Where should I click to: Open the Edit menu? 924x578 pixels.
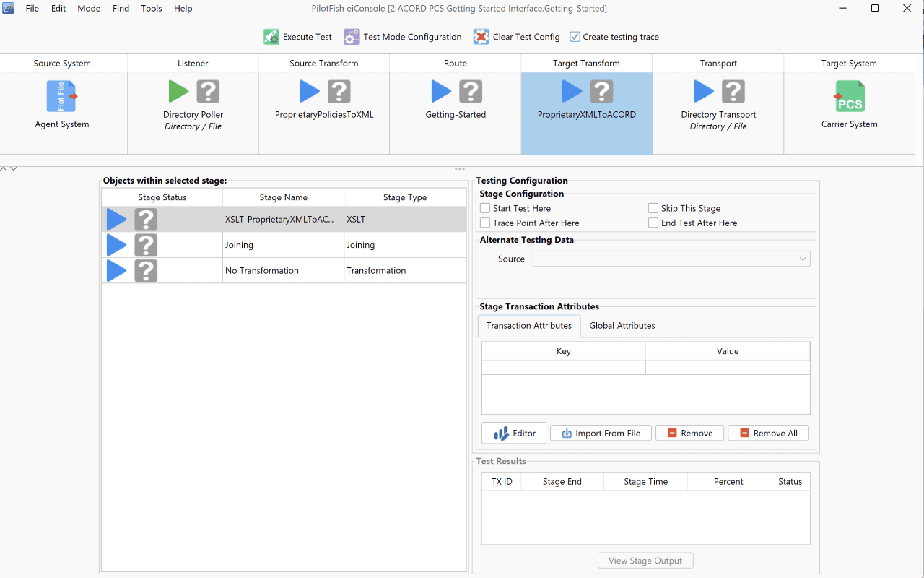[58, 9]
